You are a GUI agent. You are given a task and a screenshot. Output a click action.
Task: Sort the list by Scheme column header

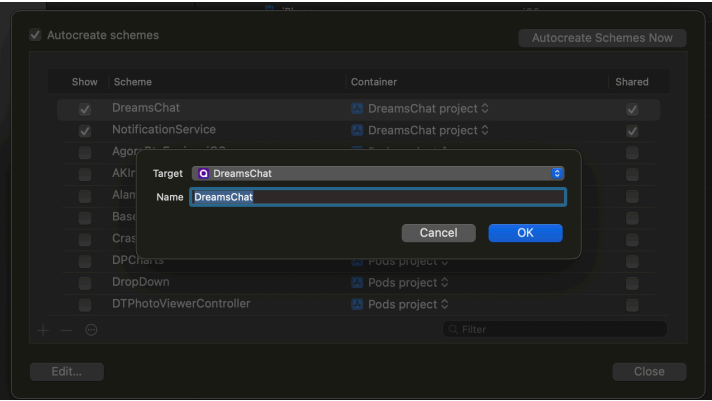click(x=133, y=82)
